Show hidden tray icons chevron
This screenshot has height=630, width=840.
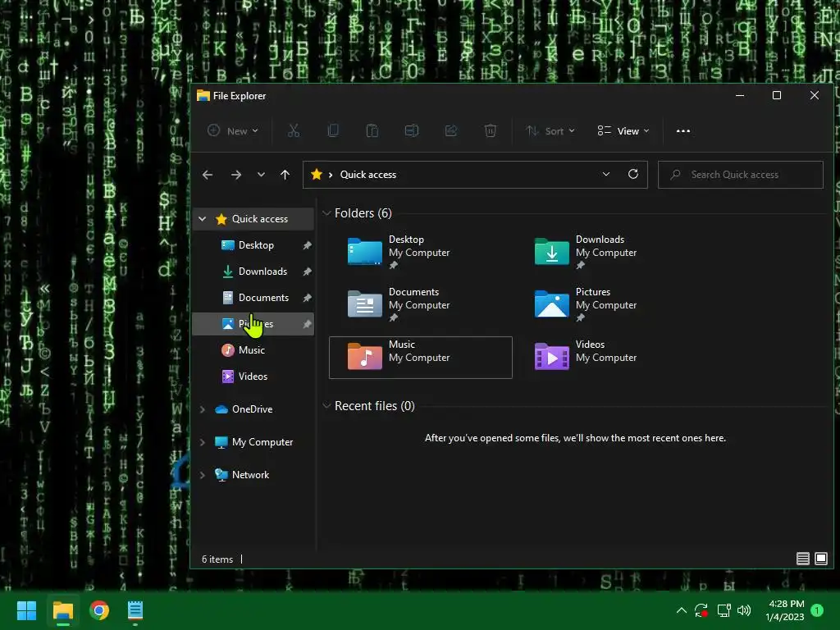click(682, 610)
